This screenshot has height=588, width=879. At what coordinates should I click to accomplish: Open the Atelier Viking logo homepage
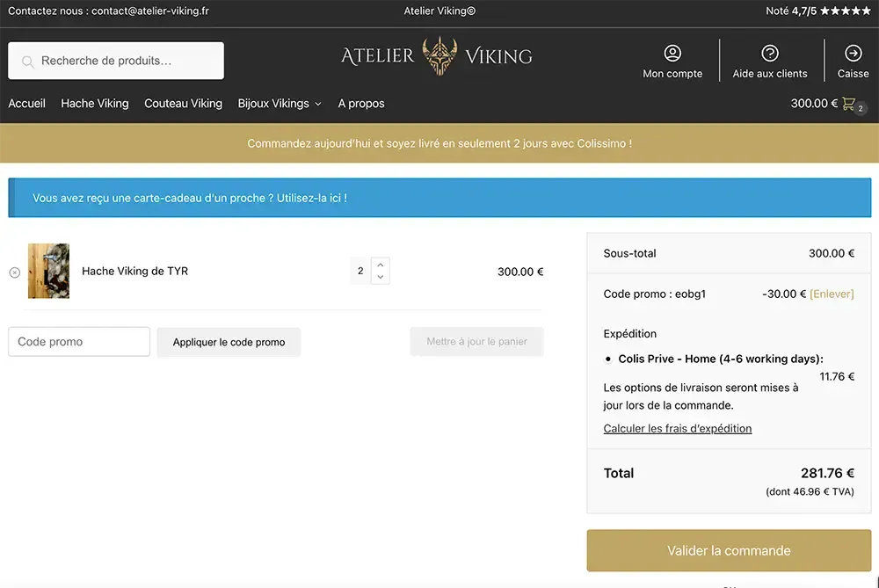(437, 55)
